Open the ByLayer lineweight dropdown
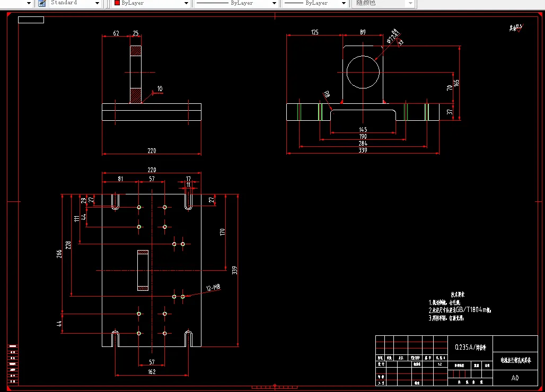The image size is (545, 392). [315, 3]
